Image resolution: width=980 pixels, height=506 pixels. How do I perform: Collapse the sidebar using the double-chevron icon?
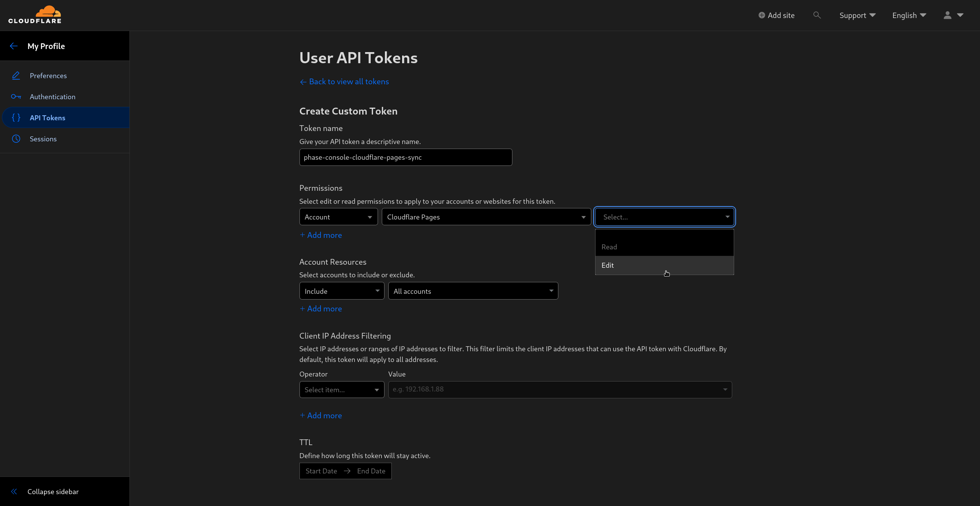pyautogui.click(x=14, y=491)
